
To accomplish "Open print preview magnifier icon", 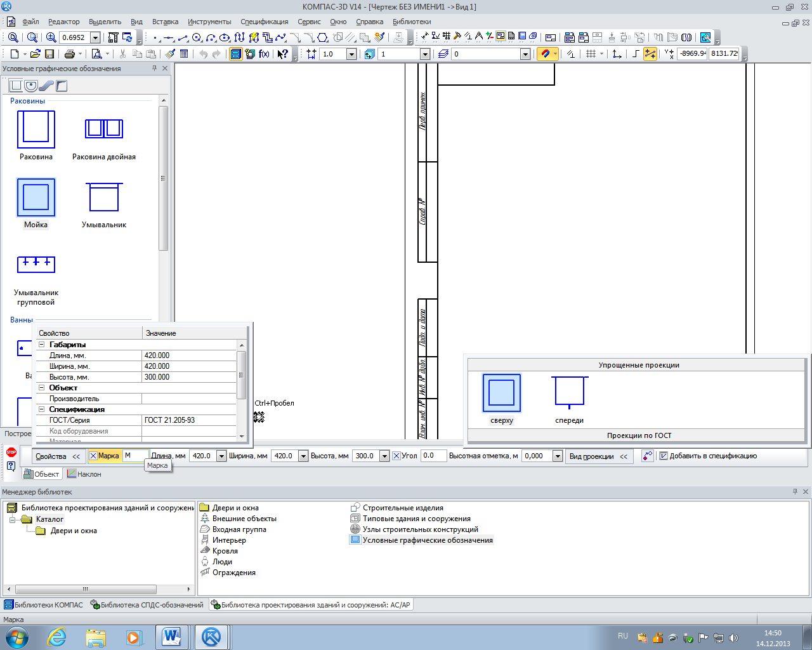I will [x=96, y=54].
